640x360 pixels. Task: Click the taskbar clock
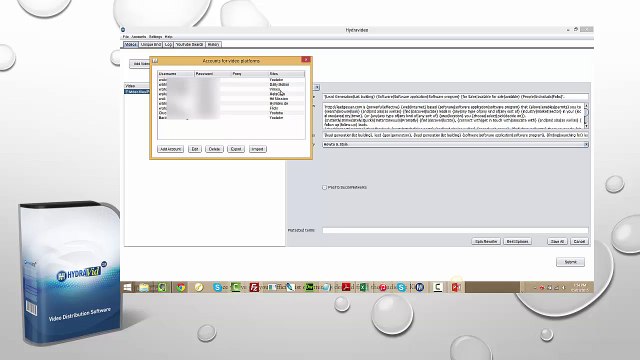tap(580, 287)
